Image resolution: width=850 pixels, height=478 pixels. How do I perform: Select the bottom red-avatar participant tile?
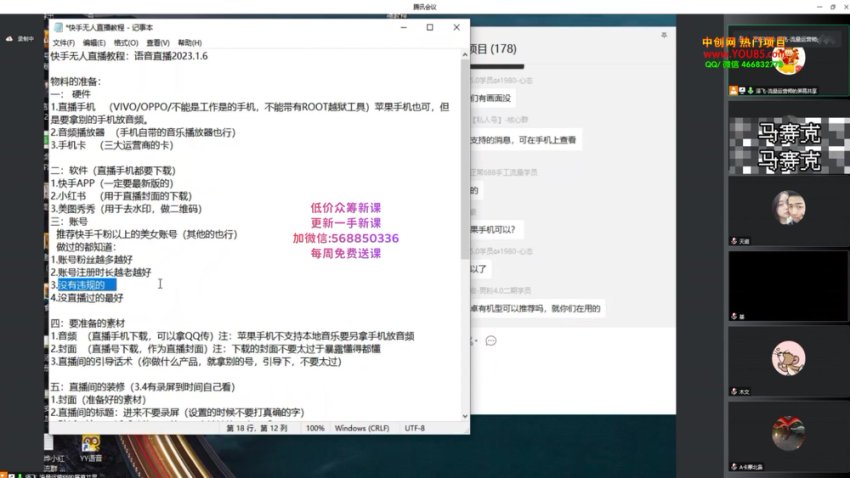[788, 436]
